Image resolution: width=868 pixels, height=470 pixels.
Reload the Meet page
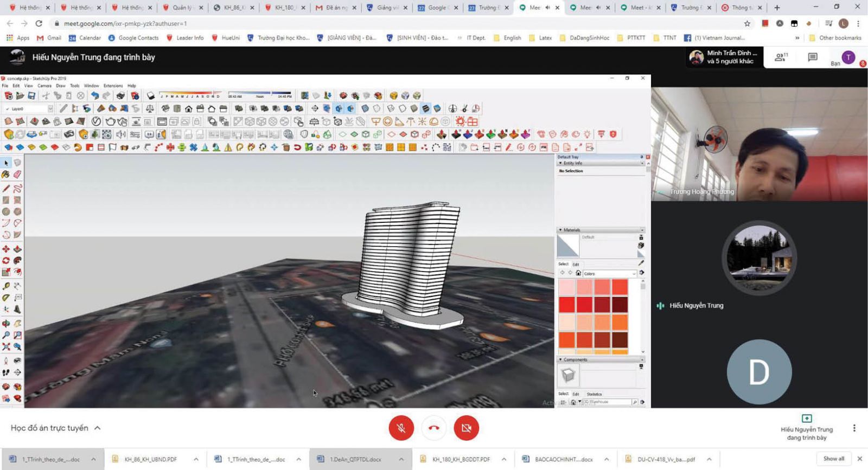pos(39,24)
